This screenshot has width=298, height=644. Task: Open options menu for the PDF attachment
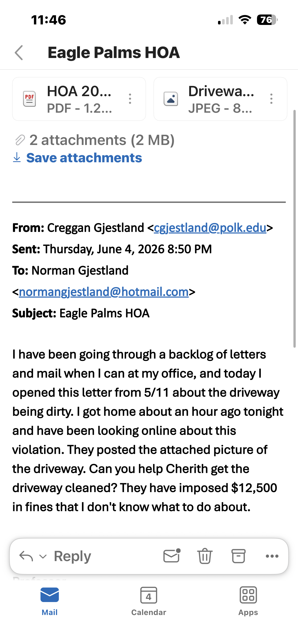[130, 99]
